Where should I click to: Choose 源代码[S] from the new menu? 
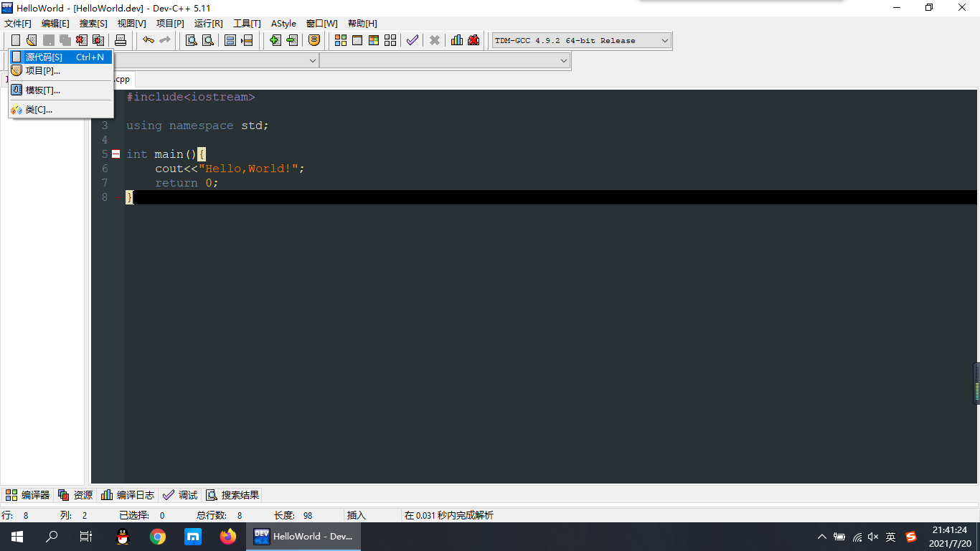43,57
